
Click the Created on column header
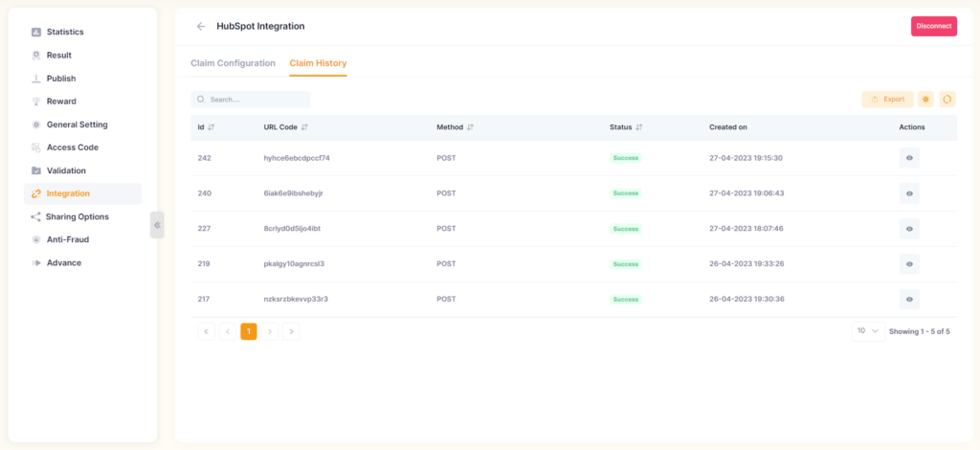[x=728, y=127]
